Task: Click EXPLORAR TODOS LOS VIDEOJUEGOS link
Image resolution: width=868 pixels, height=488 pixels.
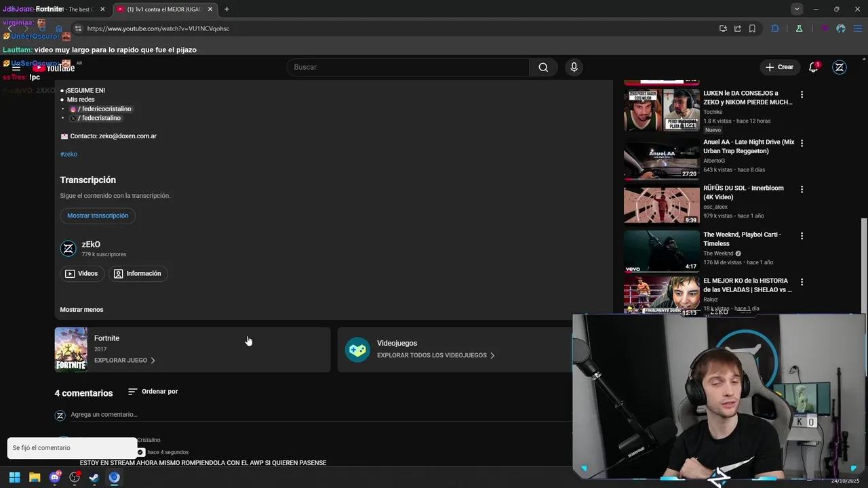Action: coord(435,355)
